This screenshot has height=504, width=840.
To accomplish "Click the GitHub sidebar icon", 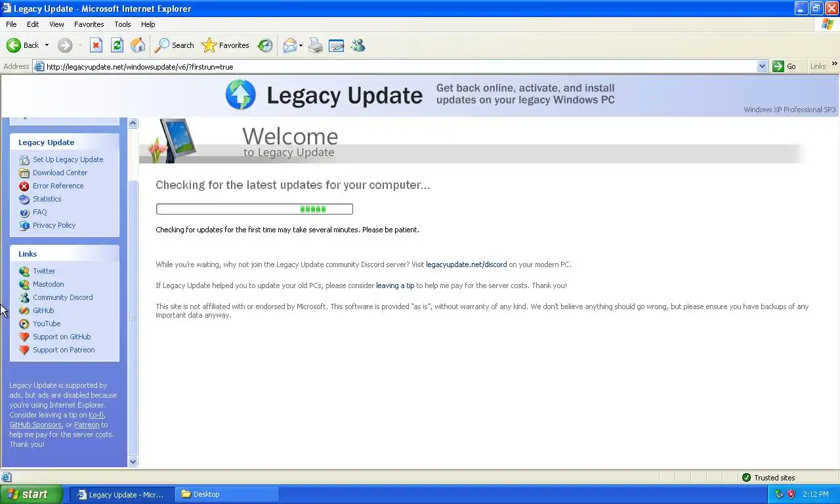I will [24, 310].
